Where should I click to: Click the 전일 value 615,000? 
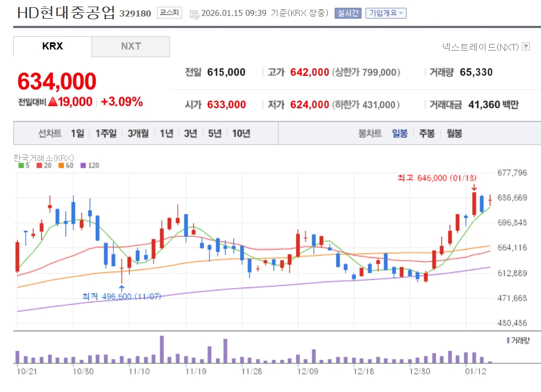click(226, 72)
